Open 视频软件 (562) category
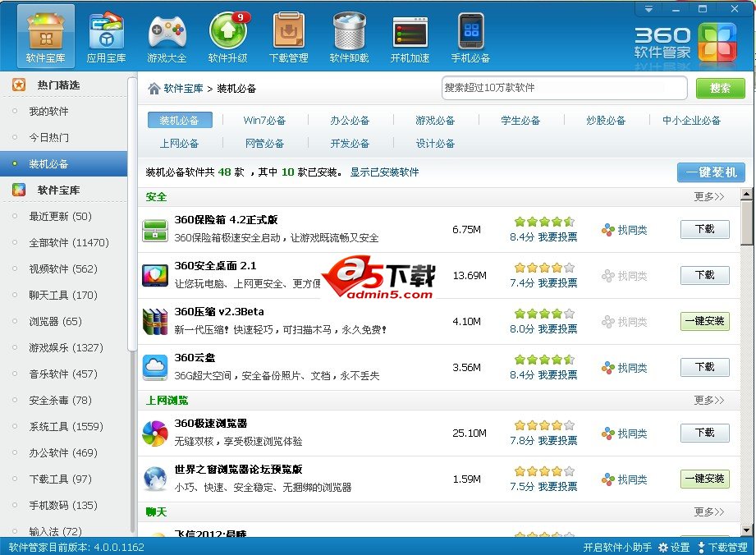Screen dimensions: 756x555 click(64, 268)
